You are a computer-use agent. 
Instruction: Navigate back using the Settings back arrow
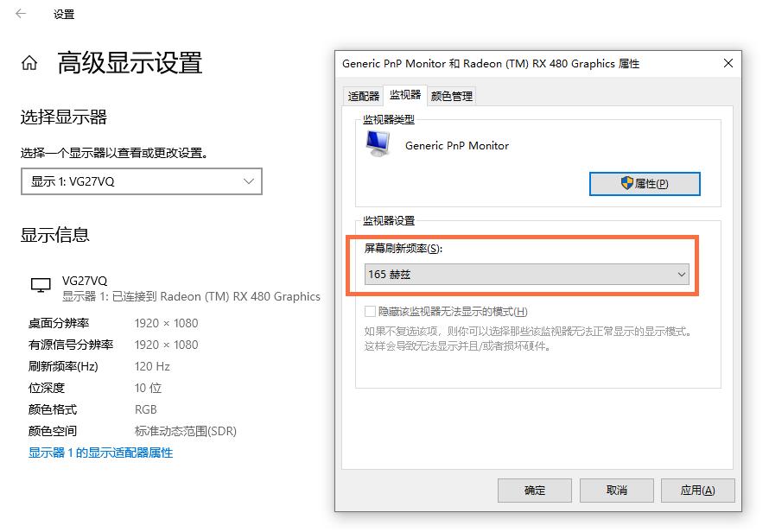[x=19, y=14]
